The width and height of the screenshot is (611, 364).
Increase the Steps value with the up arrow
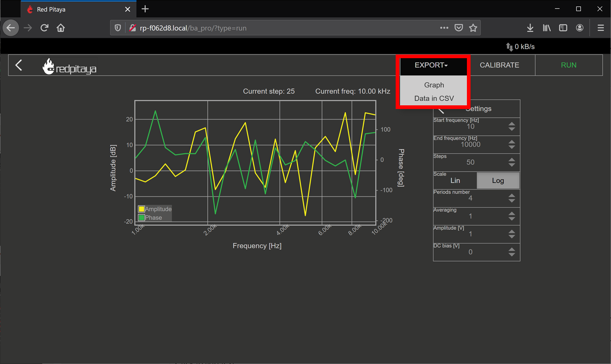tap(512, 159)
